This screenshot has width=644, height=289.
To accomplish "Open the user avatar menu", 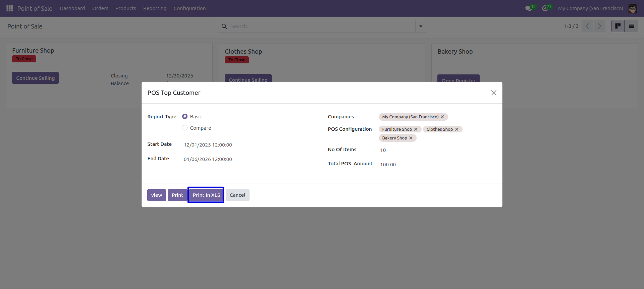I will point(633,8).
